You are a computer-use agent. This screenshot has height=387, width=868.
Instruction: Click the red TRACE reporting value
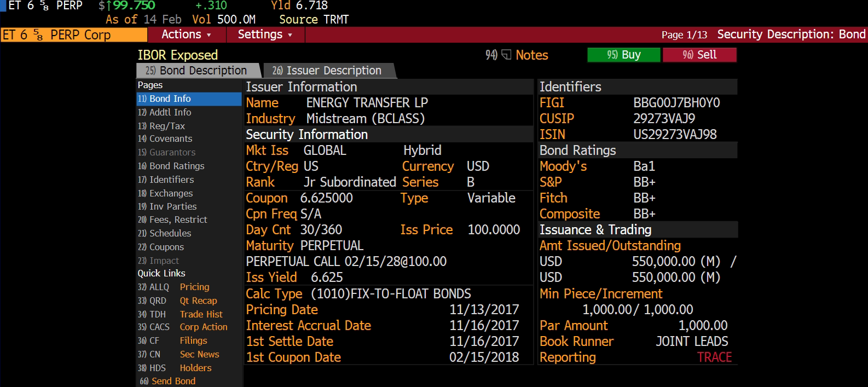[714, 357]
